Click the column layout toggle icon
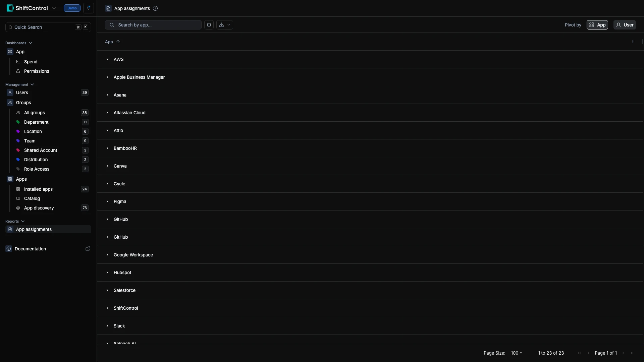Image resolution: width=644 pixels, height=362 pixels. tap(209, 25)
